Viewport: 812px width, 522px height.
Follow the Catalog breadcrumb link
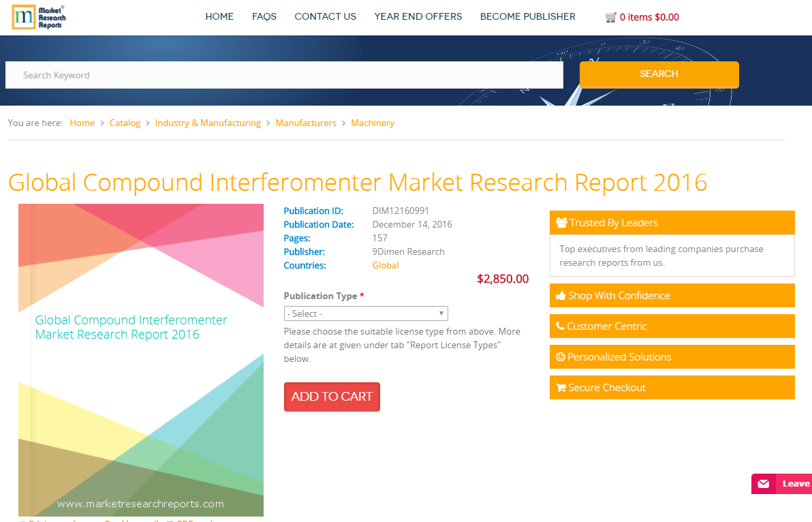125,123
